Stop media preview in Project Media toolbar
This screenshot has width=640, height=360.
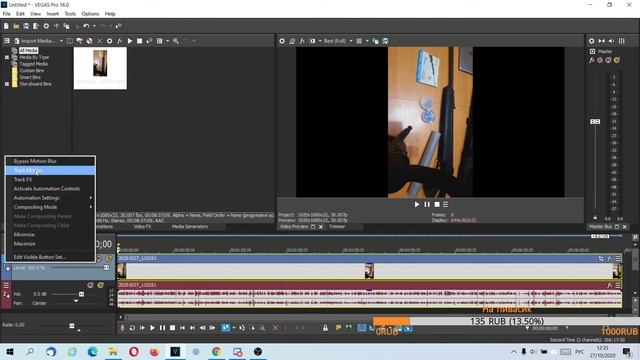tap(140, 41)
